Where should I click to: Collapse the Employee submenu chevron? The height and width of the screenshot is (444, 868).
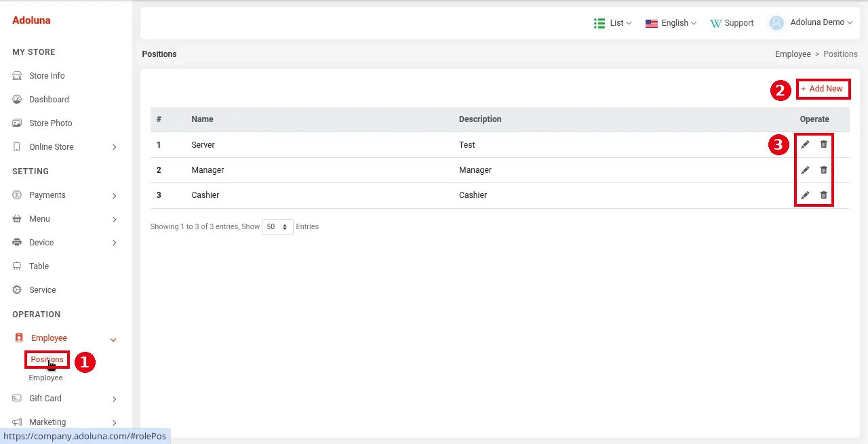(x=113, y=339)
